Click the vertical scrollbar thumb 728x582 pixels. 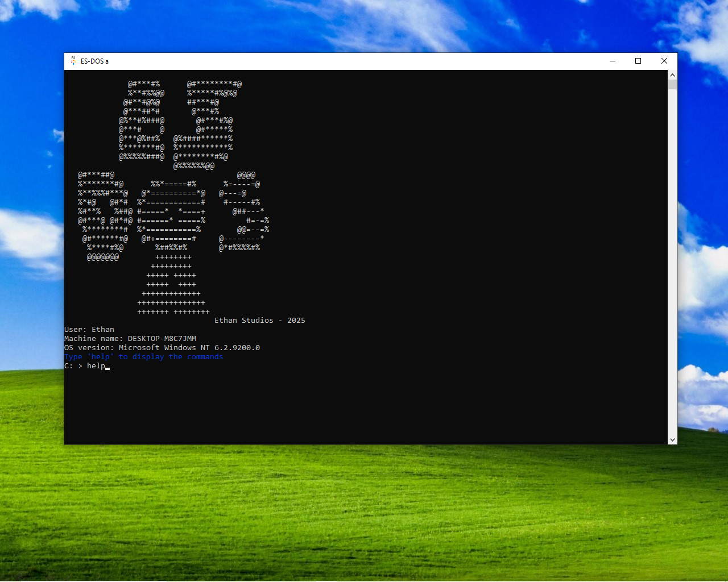click(x=672, y=85)
